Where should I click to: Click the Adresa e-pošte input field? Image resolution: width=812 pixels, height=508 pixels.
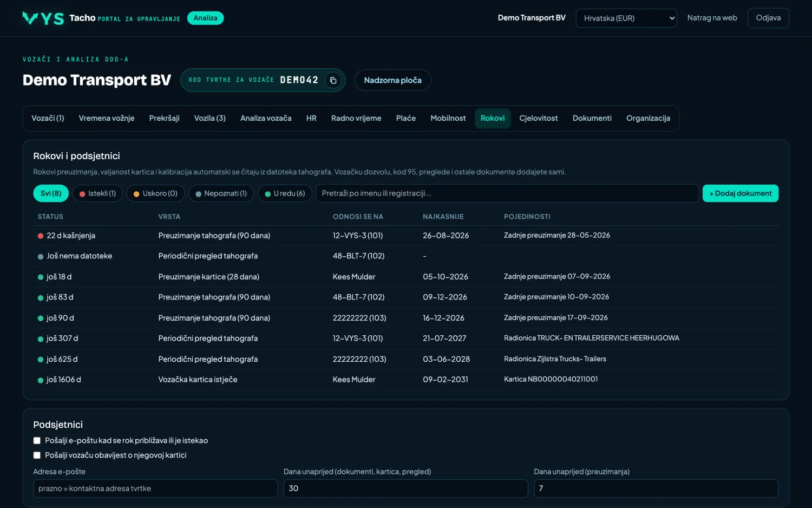pos(155,489)
